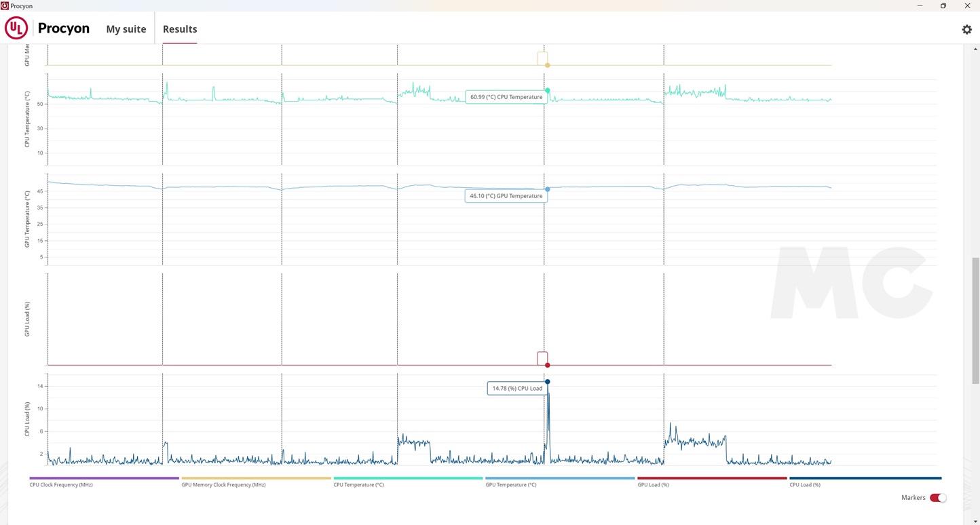The height and width of the screenshot is (525, 980).
Task: Toggle GPU Memory Clock Frequency legend entry
Action: pyautogui.click(x=223, y=485)
